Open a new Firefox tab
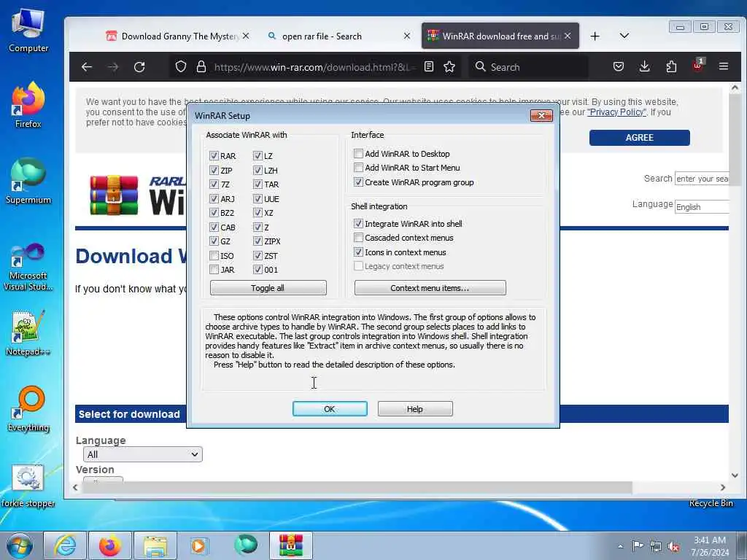 [x=595, y=36]
